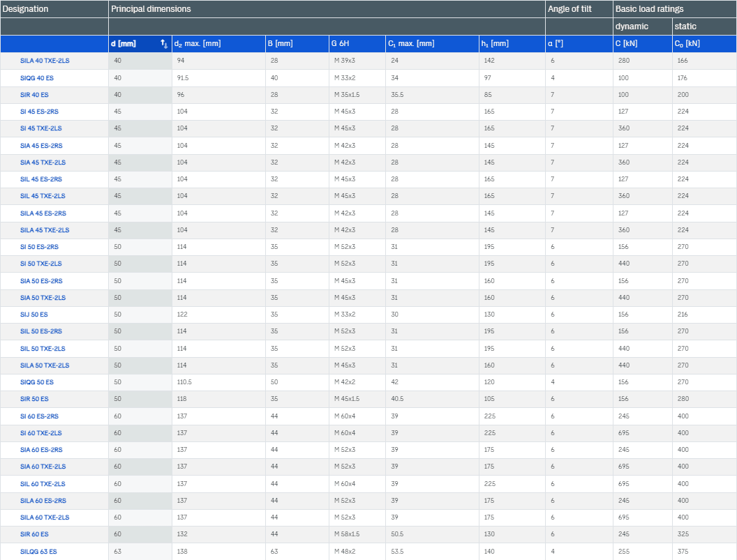Open the SI 60 TXE-2LS link
Image resolution: width=737 pixels, height=560 pixels.
(41, 433)
